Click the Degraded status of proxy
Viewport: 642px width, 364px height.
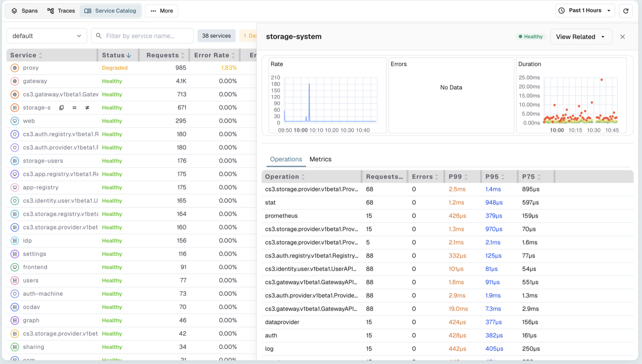click(x=115, y=68)
